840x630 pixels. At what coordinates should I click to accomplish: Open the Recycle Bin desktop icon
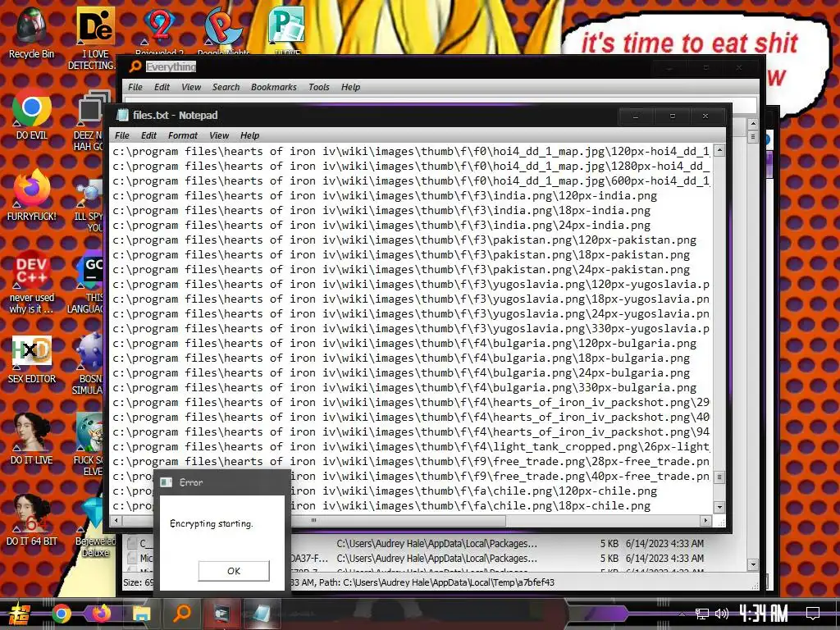click(31, 33)
